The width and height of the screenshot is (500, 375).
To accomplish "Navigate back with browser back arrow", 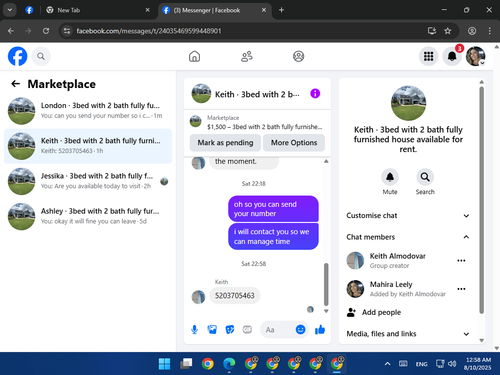I will coord(11,31).
